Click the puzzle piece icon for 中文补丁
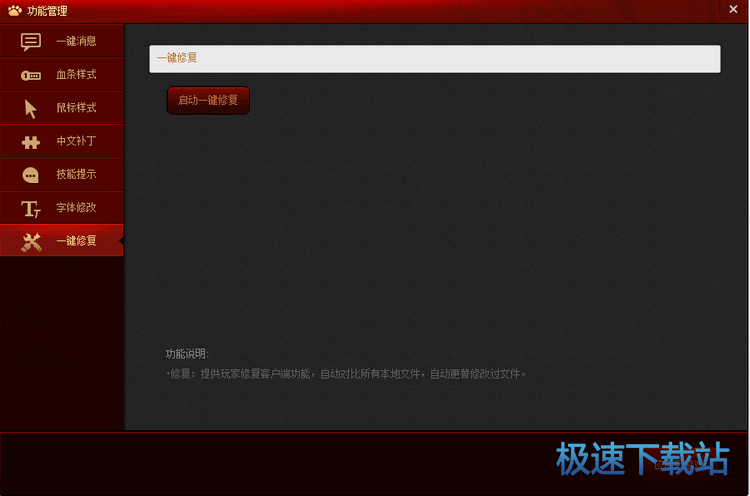 31,142
